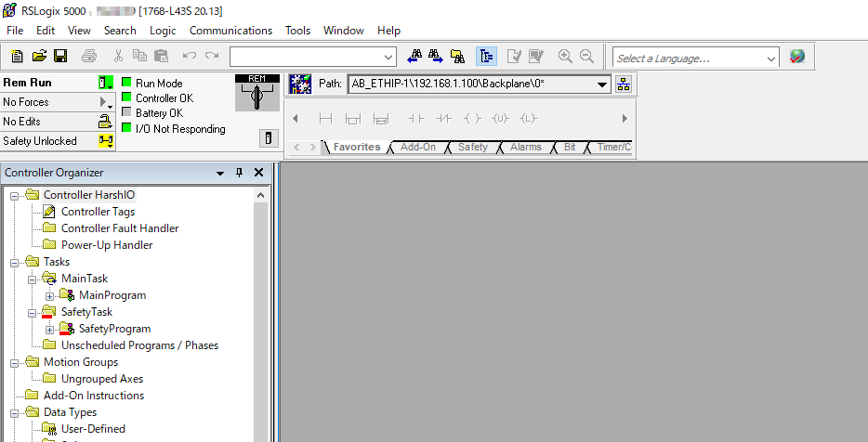Click the Print toolbar icon

[x=89, y=56]
